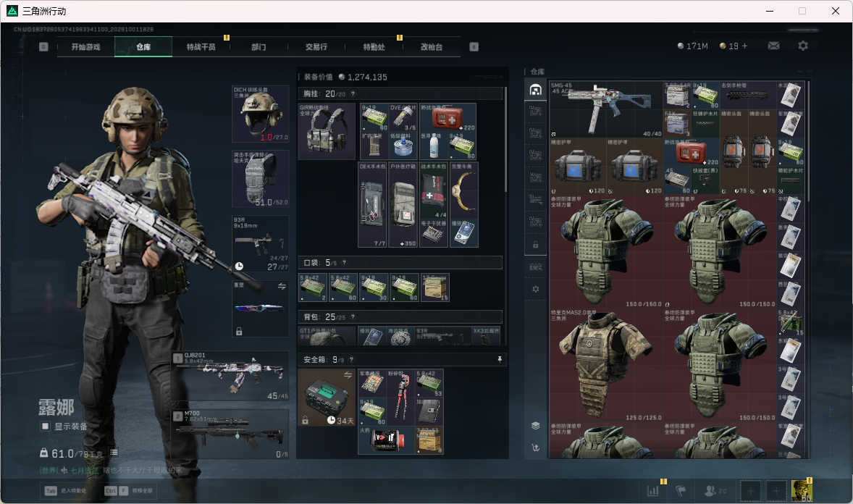Select the main warehouse sidebar icon
Image resolution: width=853 pixels, height=504 pixels.
pos(535,90)
